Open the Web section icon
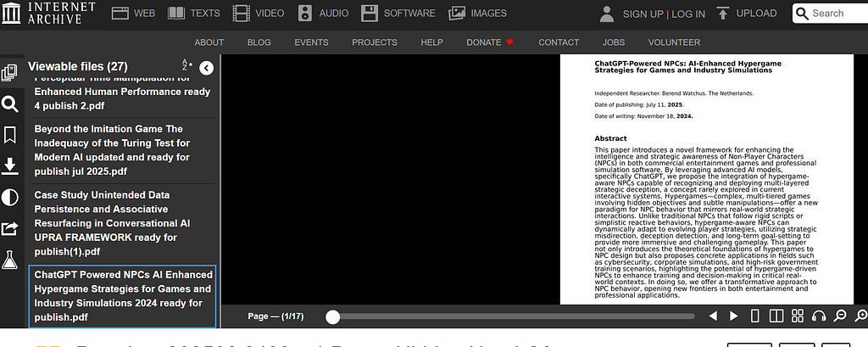Viewport: 868px width, 347px height. [x=120, y=14]
